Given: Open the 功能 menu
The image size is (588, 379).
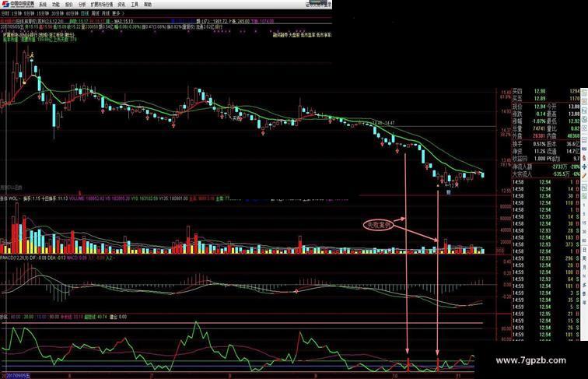Looking at the screenshot, I should tap(56, 5).
